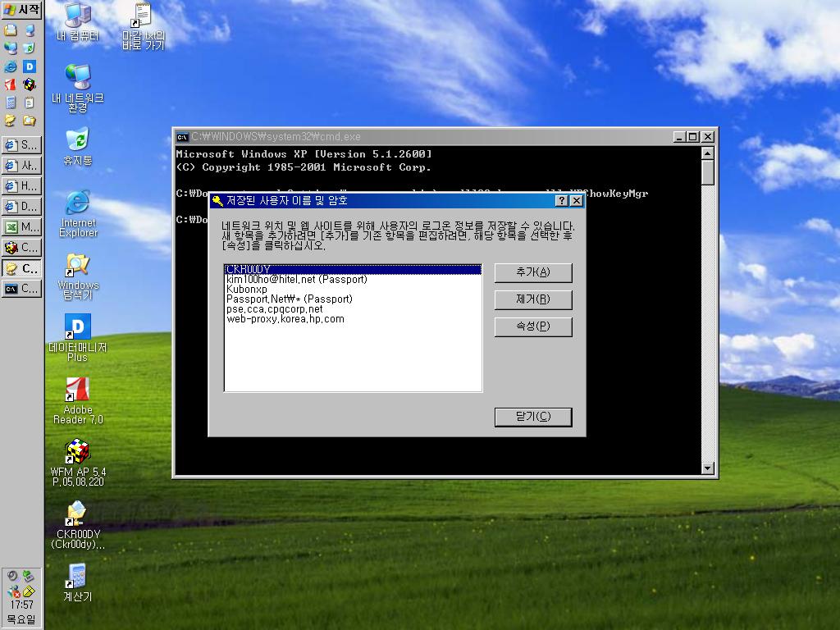Open 속성(P) for the selected entry

[x=533, y=326]
